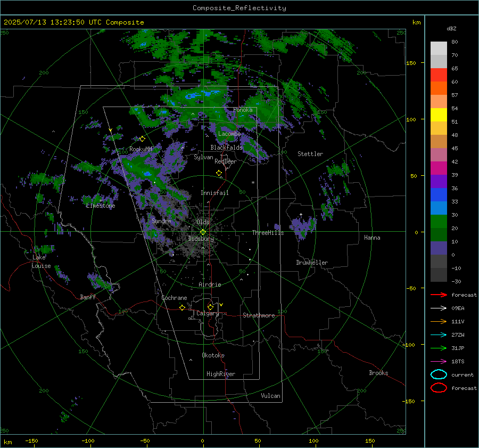Click the right axis tick label 100
This screenshot has height=448, width=479.
[x=411, y=119]
